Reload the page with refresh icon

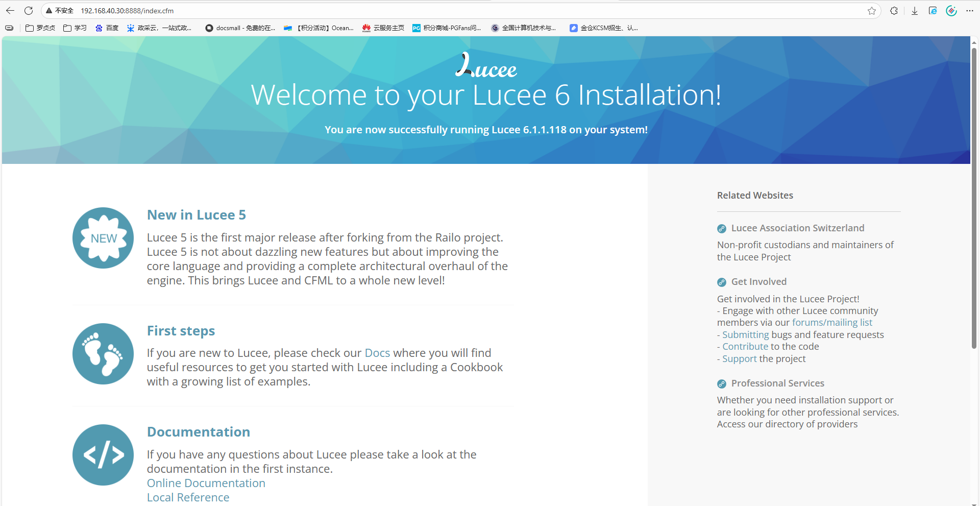point(29,11)
